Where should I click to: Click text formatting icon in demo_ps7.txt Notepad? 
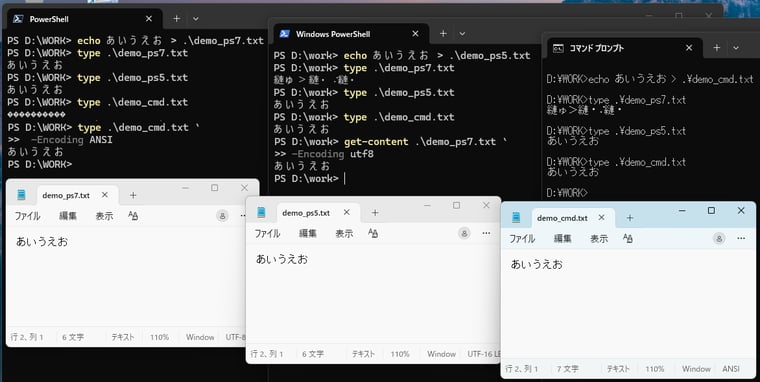133,216
